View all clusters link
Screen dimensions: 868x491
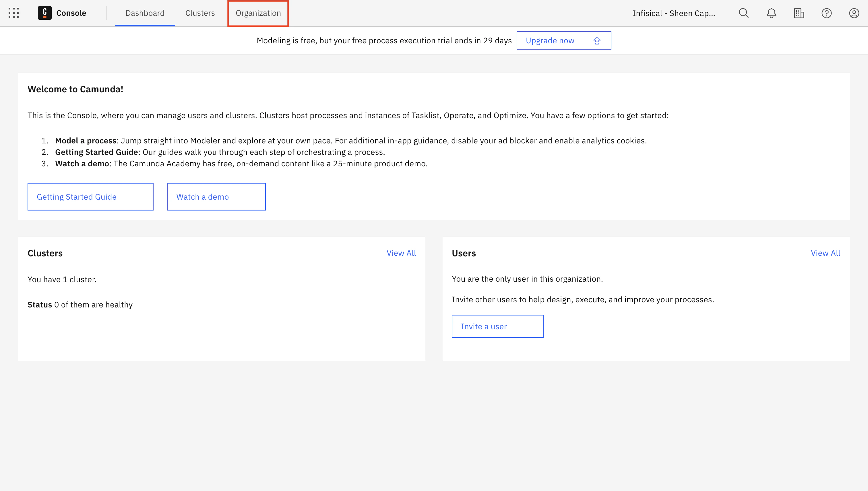(401, 253)
